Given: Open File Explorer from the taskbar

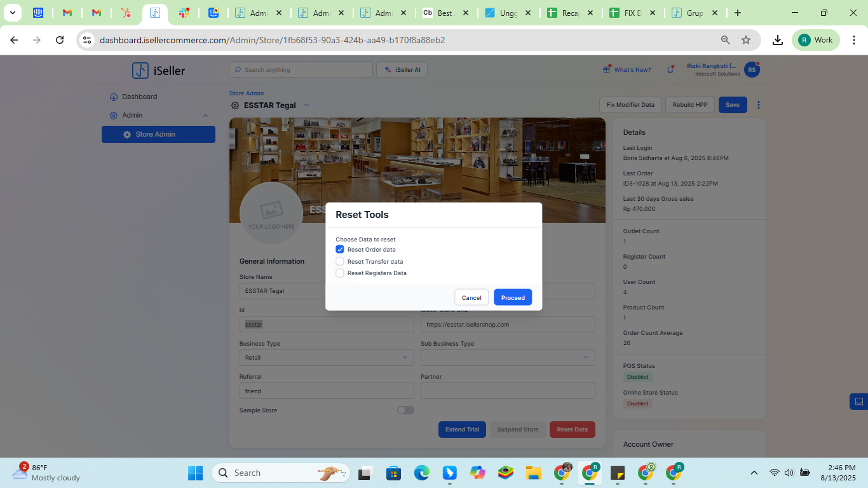Looking at the screenshot, I should tap(532, 473).
